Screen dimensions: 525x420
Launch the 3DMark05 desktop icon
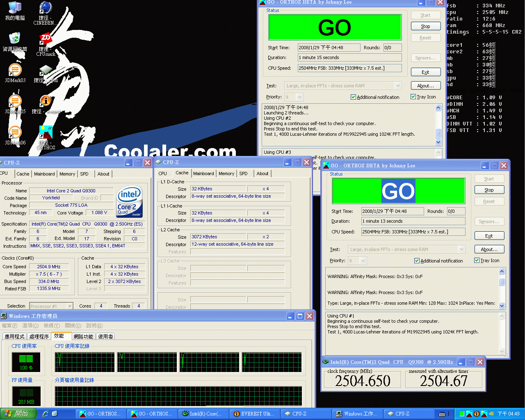point(15,104)
